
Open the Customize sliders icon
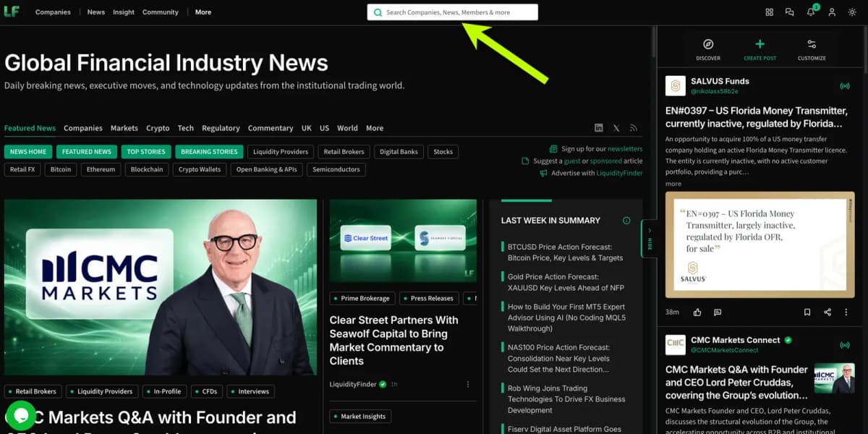pyautogui.click(x=812, y=44)
